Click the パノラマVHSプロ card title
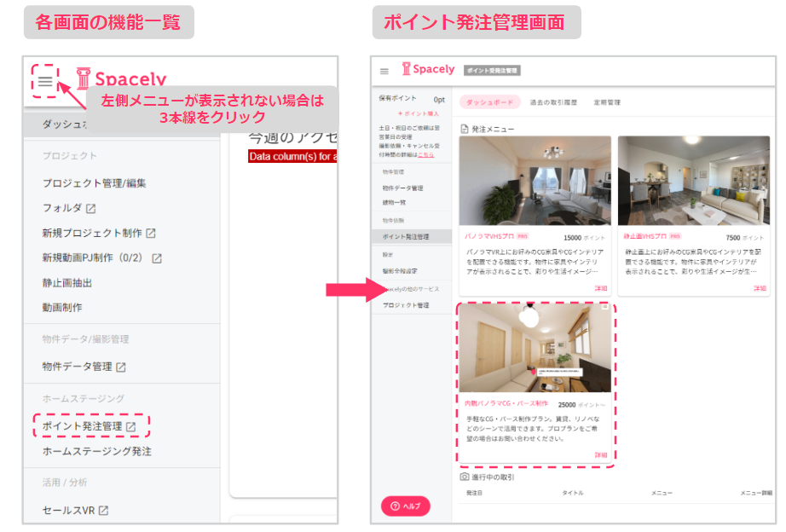The image size is (786, 532). [x=489, y=236]
